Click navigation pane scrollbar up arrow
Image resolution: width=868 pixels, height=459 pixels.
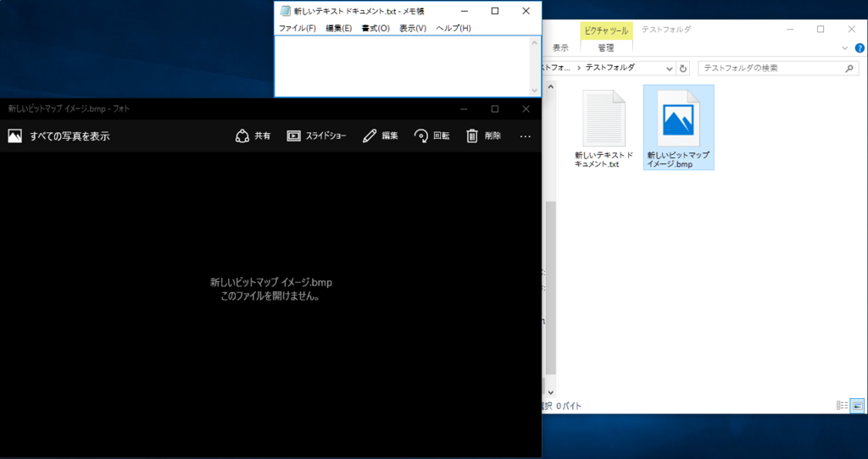click(551, 87)
